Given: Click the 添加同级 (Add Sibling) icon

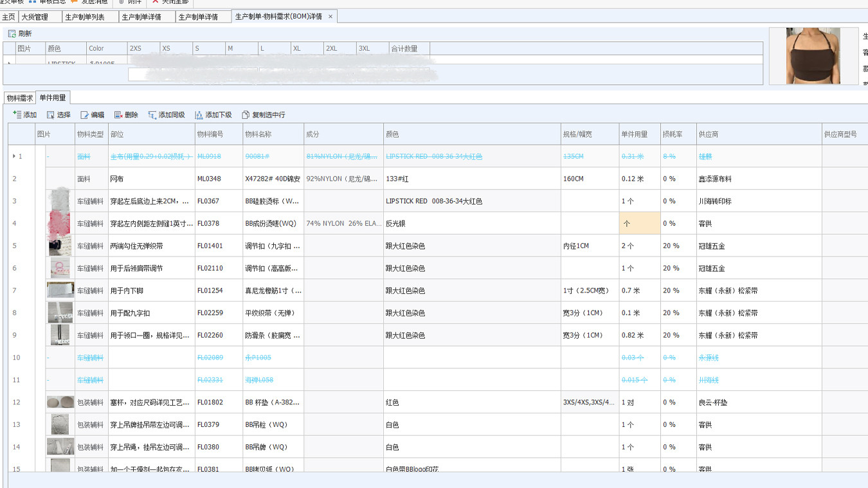Looking at the screenshot, I should point(152,116).
